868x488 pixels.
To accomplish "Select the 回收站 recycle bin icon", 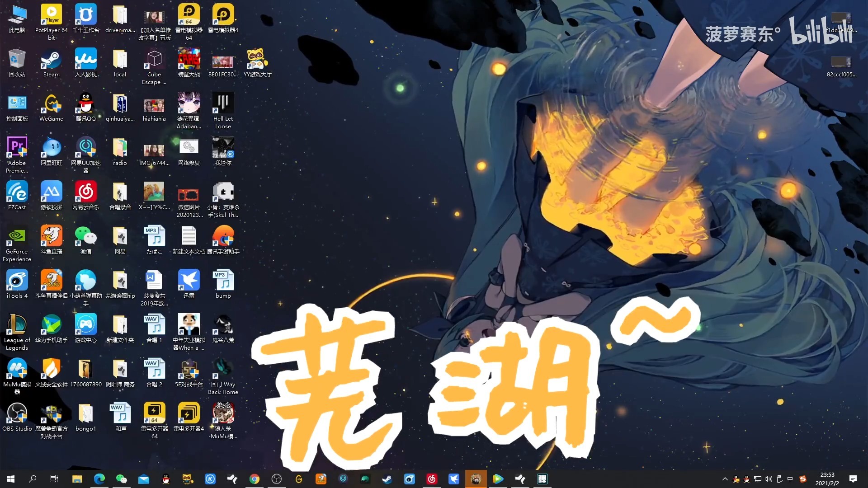I will (17, 62).
